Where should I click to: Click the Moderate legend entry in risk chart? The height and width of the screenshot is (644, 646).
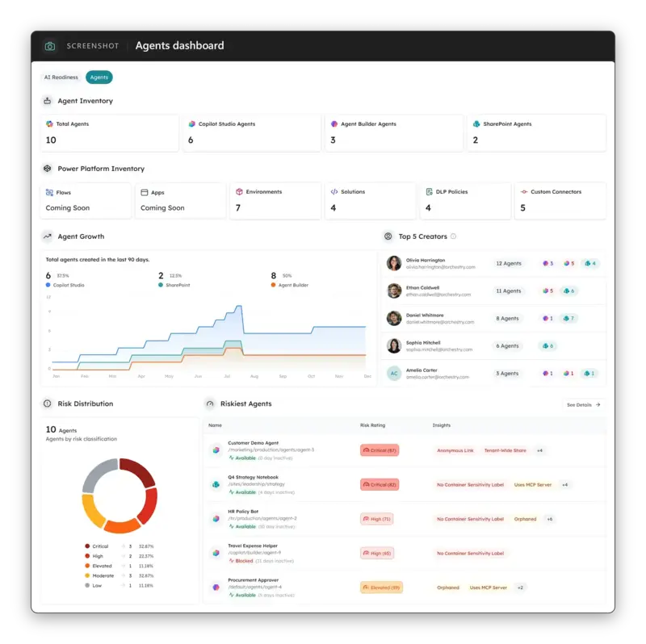click(119, 575)
